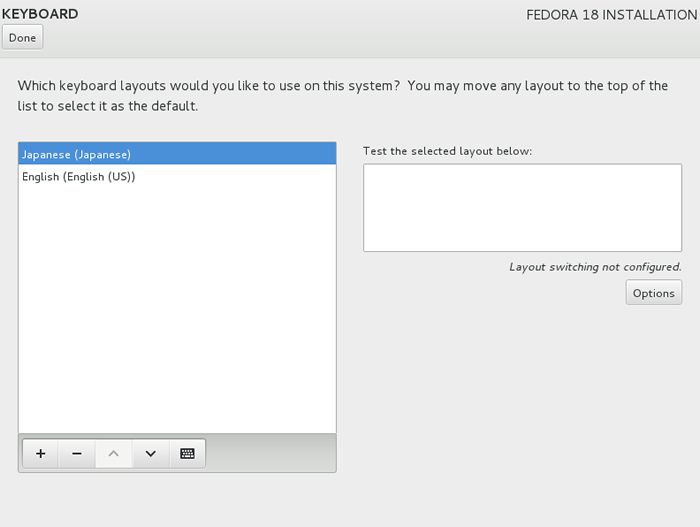Click the empty area of the layouts list
The height and width of the screenshot is (527, 700).
pyautogui.click(x=177, y=308)
